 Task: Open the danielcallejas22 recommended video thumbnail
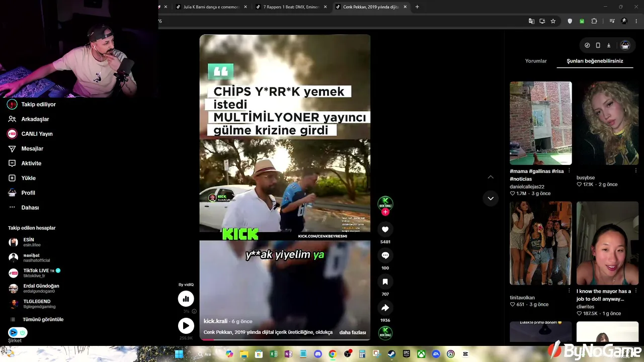point(541,123)
